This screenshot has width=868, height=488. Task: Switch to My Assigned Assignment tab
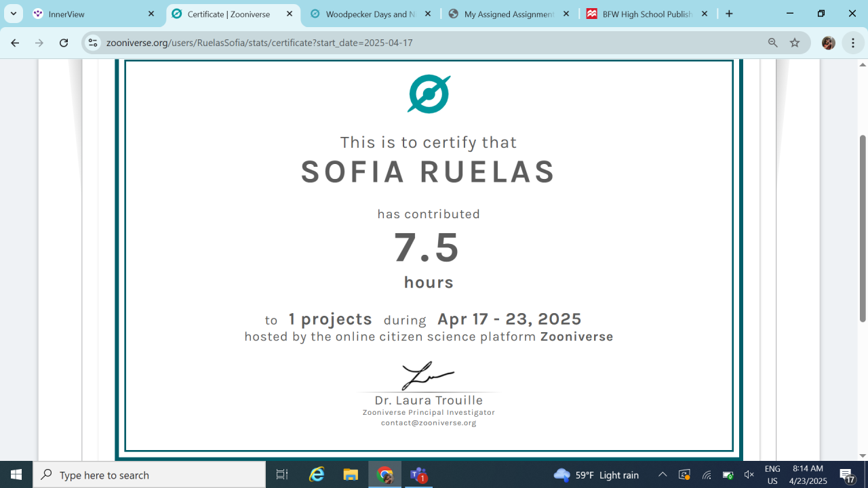click(x=509, y=14)
